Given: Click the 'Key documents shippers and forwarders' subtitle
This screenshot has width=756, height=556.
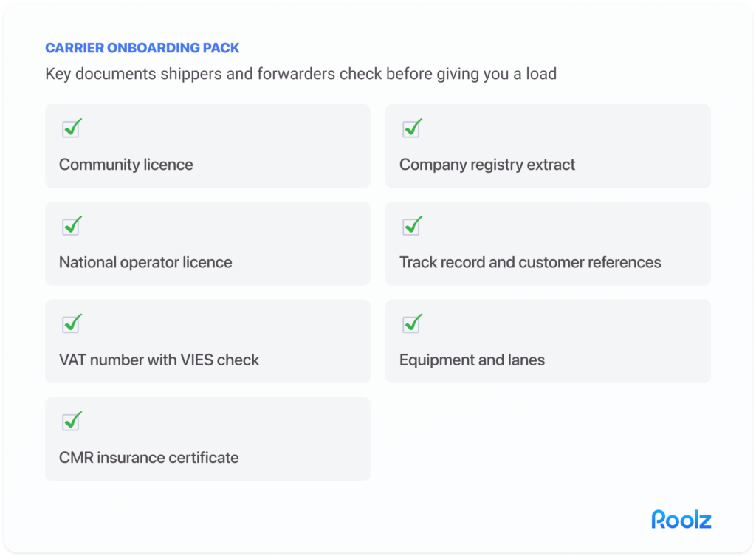Looking at the screenshot, I should point(301,74).
